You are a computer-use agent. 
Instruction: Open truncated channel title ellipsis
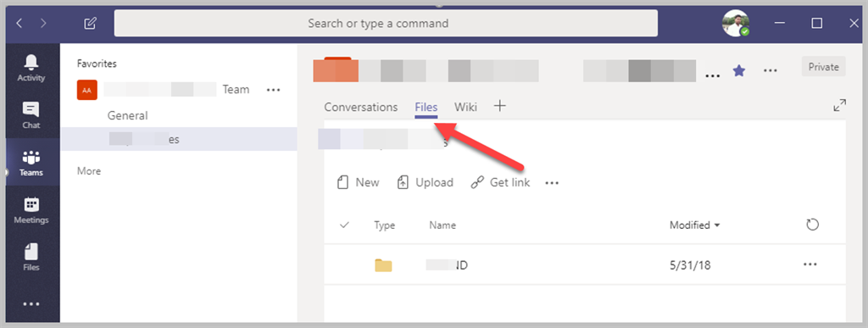pos(712,75)
